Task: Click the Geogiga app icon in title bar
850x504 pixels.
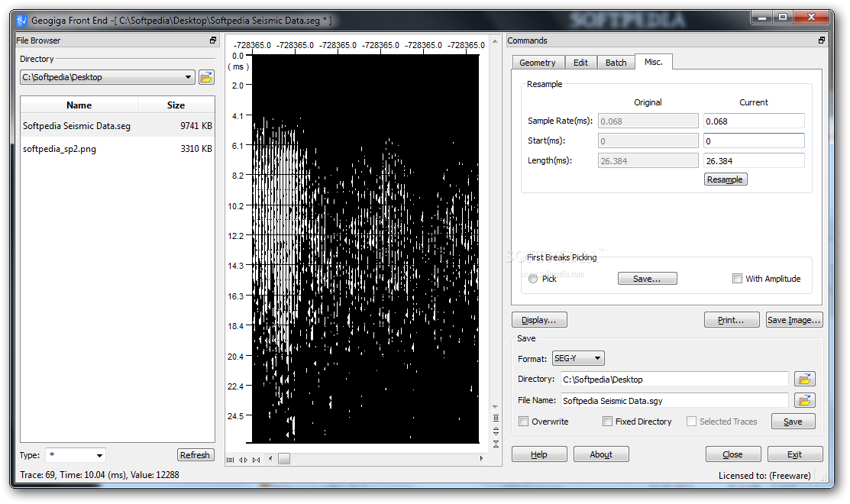Action: click(21, 21)
